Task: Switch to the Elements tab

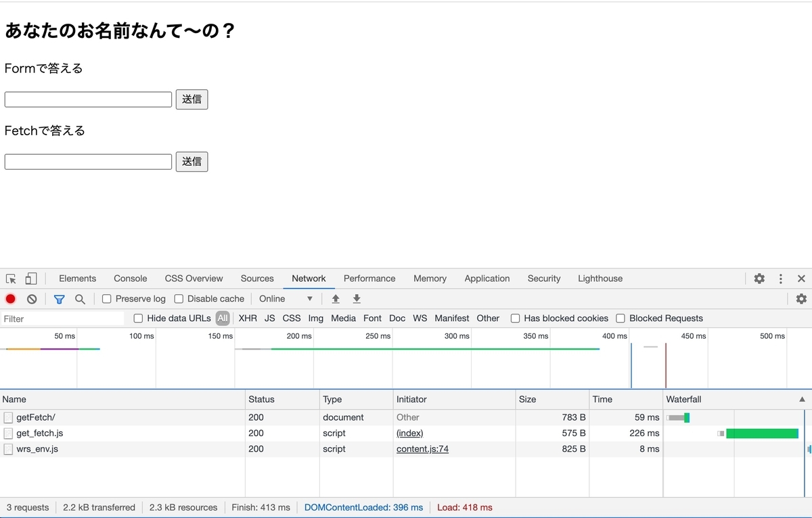Action: coord(77,279)
